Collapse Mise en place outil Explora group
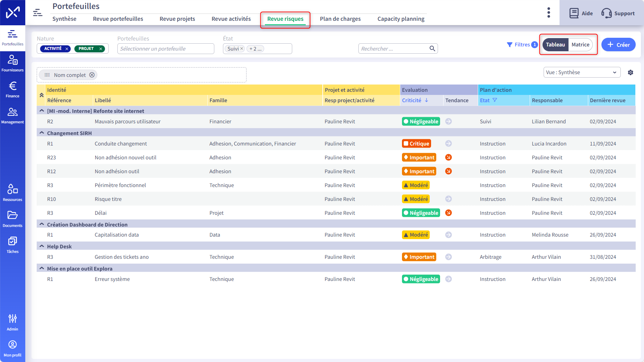The height and width of the screenshot is (362, 644). tap(42, 268)
